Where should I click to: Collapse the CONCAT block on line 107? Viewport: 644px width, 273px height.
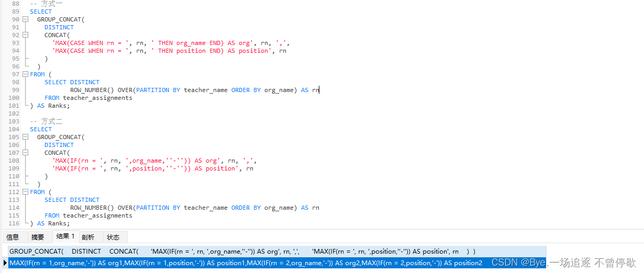coord(25,153)
